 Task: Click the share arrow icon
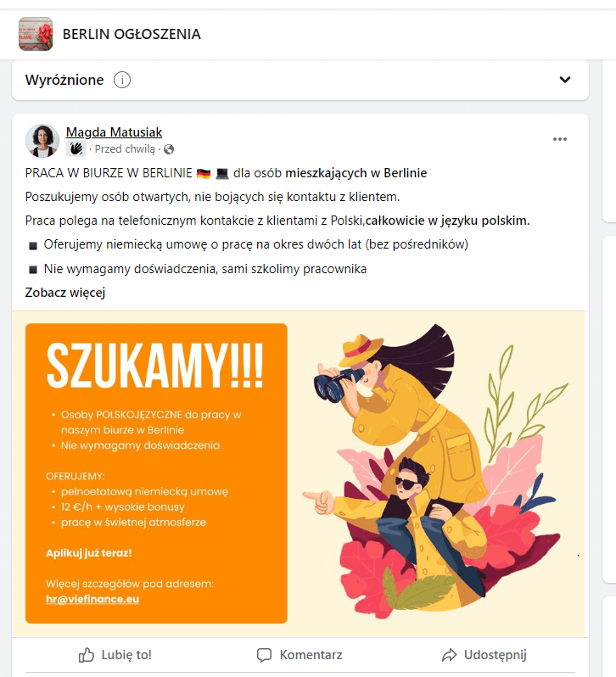point(449,655)
